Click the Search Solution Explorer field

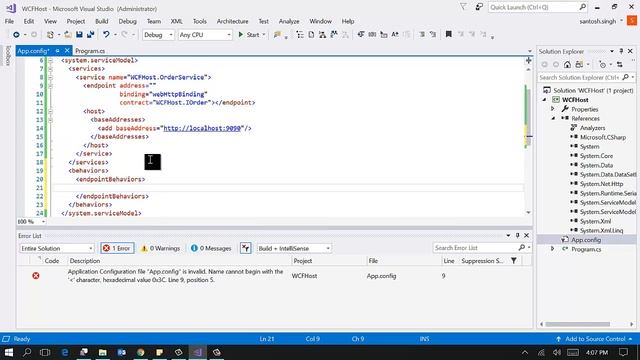pos(579,77)
